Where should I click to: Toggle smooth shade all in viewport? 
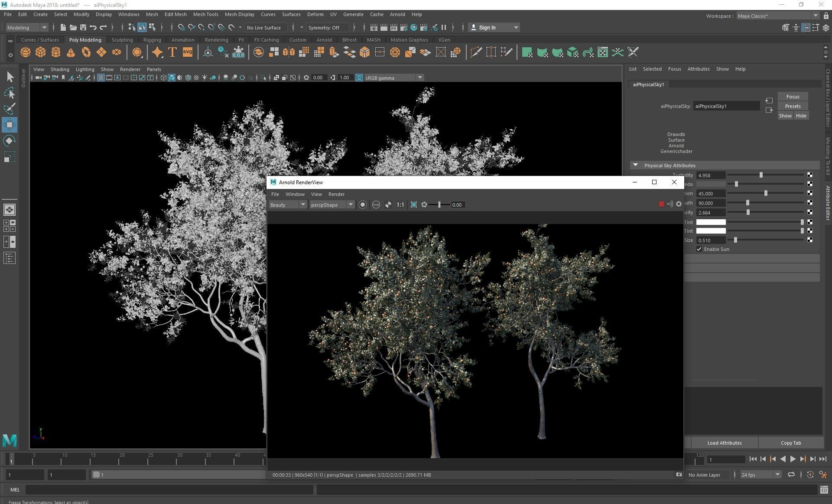[x=172, y=78]
